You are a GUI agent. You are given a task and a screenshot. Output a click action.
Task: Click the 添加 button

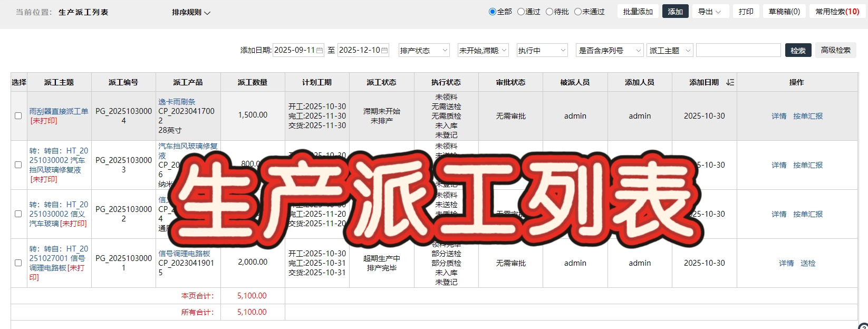[x=676, y=12]
